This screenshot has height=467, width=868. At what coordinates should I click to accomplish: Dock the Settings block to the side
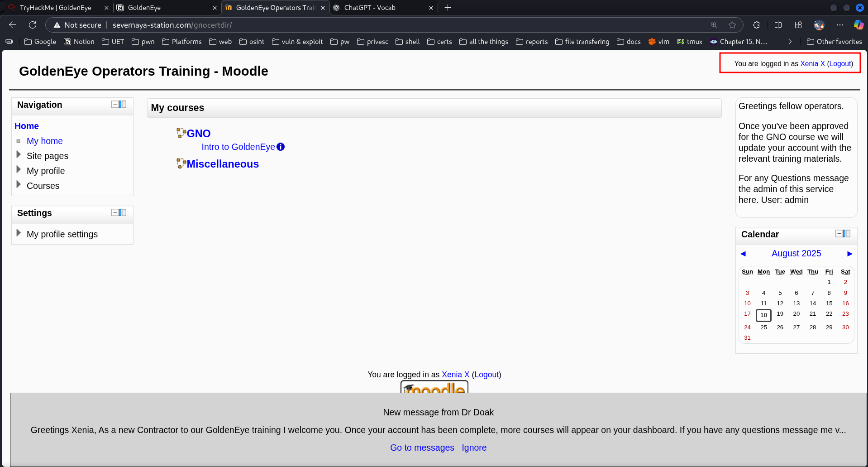[123, 212]
